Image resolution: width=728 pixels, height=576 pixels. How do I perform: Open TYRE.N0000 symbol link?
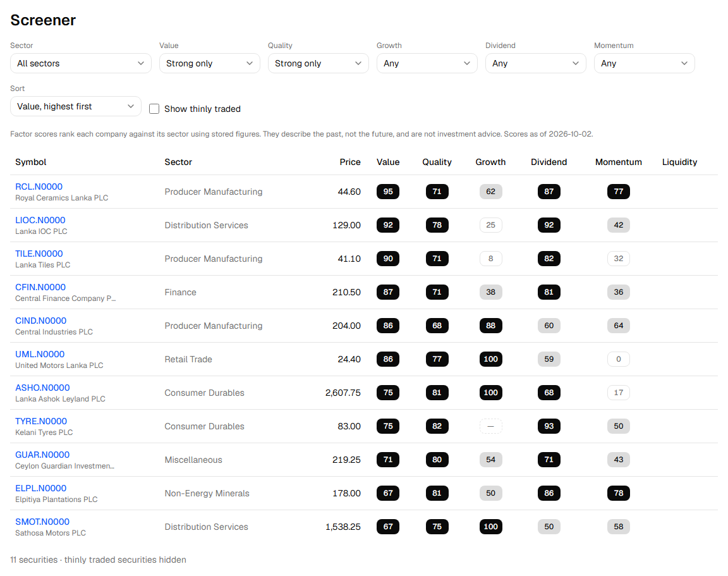coord(41,420)
